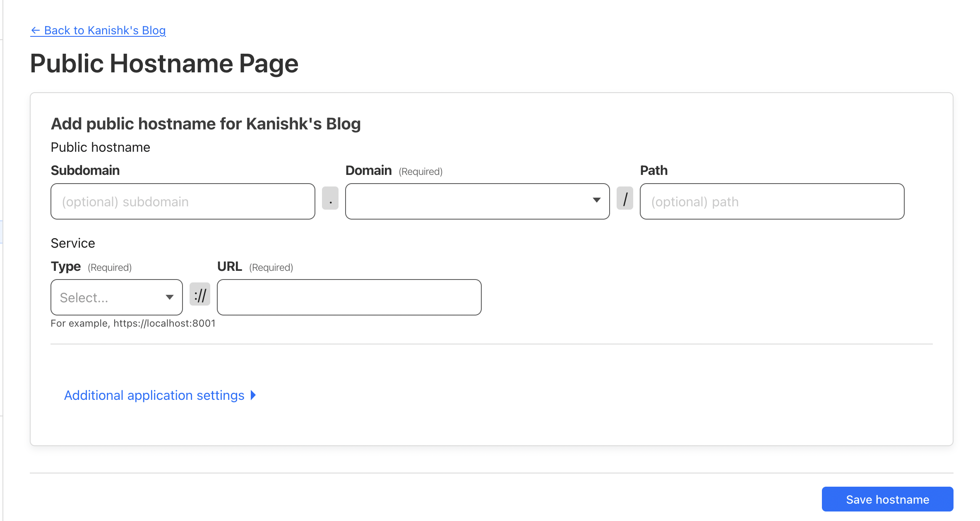Screen dimensions: 980x521
Task: Click the dot separator after subdomain
Action: pyautogui.click(x=330, y=198)
